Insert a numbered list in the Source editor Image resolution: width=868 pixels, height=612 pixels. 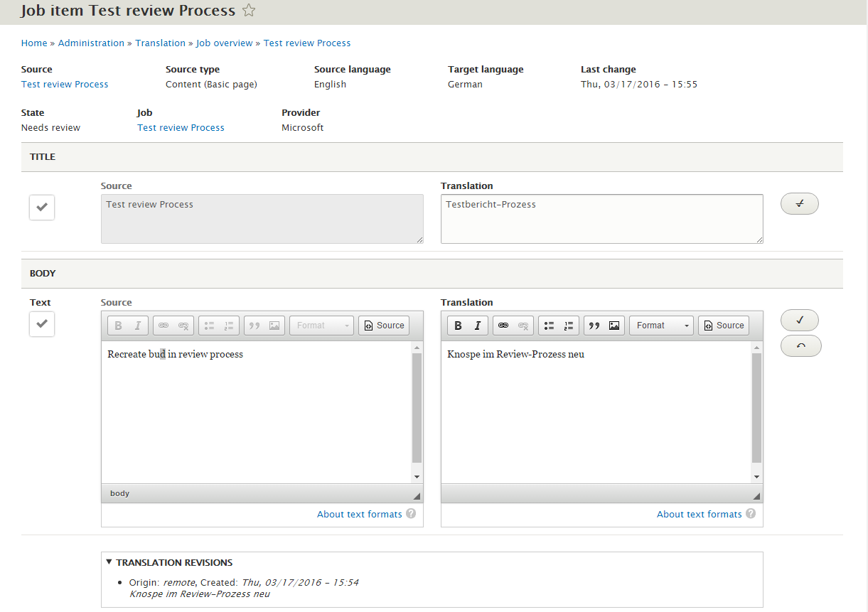point(229,325)
